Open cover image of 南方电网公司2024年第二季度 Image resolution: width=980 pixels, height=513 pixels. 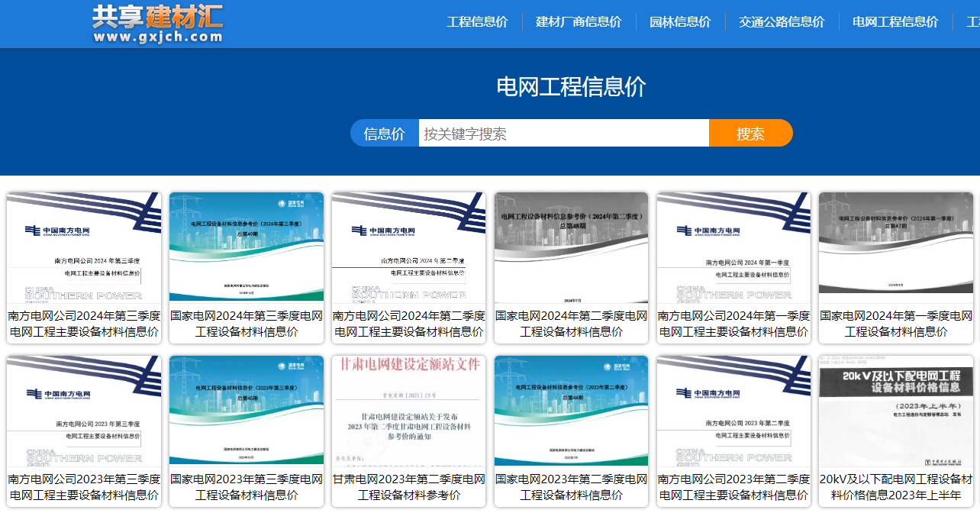[408, 247]
